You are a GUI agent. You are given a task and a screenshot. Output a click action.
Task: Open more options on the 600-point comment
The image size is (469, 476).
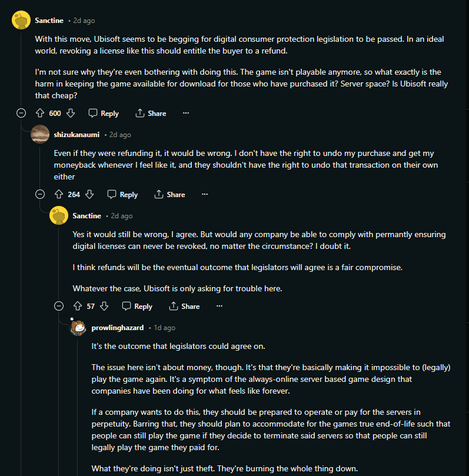186,113
